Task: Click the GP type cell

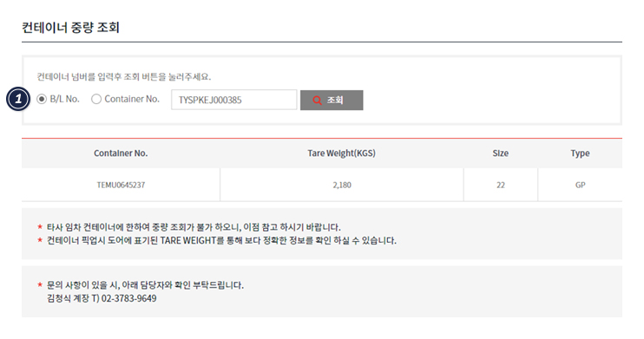Action: [580, 185]
